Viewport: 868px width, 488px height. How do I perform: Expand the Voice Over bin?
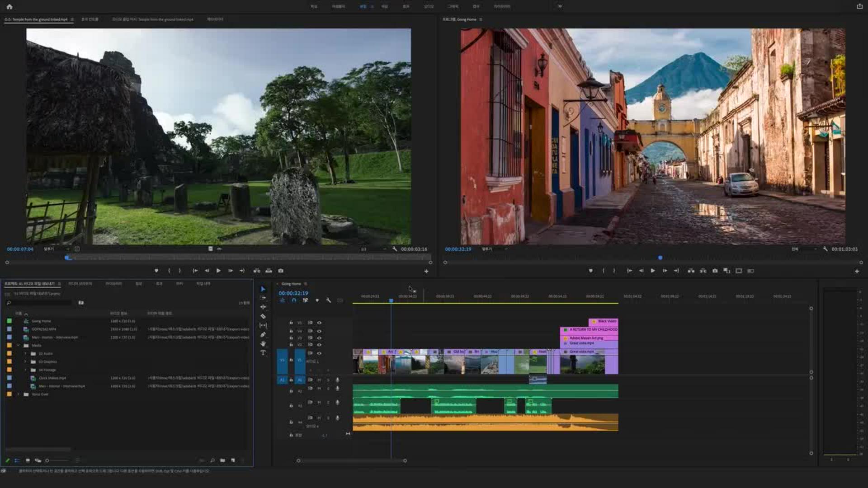coord(19,394)
